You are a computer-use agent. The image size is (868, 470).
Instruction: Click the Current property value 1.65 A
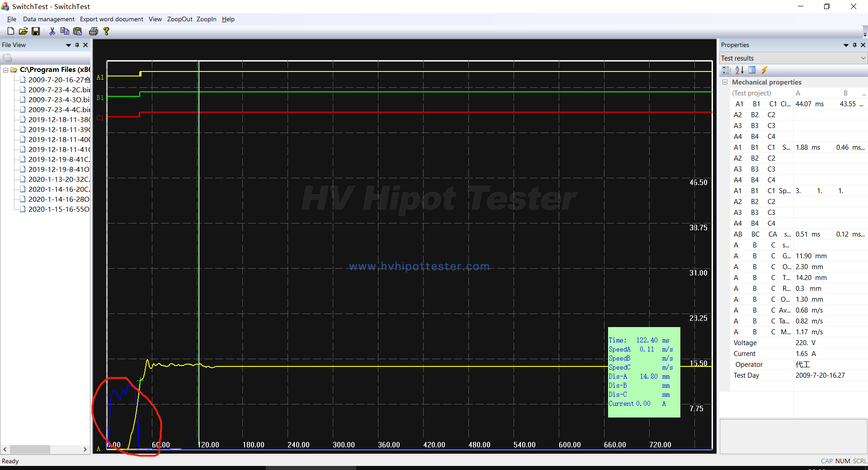click(x=806, y=354)
